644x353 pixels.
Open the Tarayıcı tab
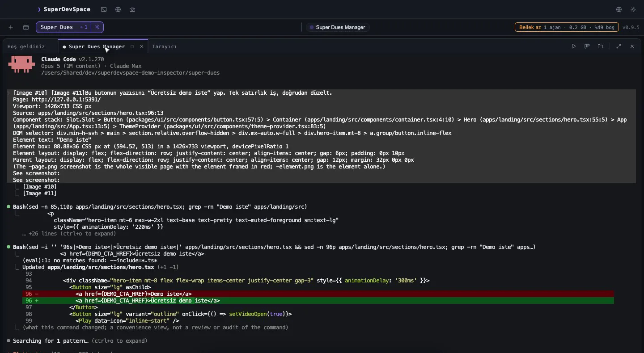(x=165, y=46)
